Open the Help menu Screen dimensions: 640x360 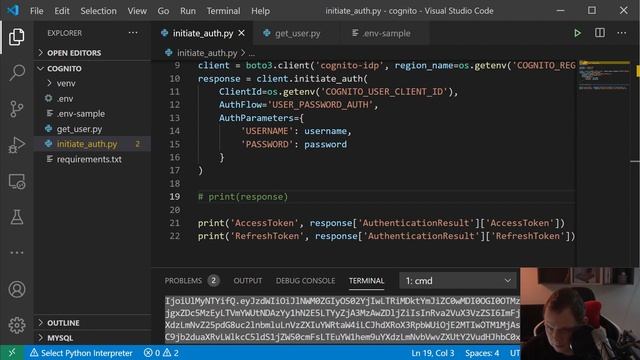(x=260, y=11)
